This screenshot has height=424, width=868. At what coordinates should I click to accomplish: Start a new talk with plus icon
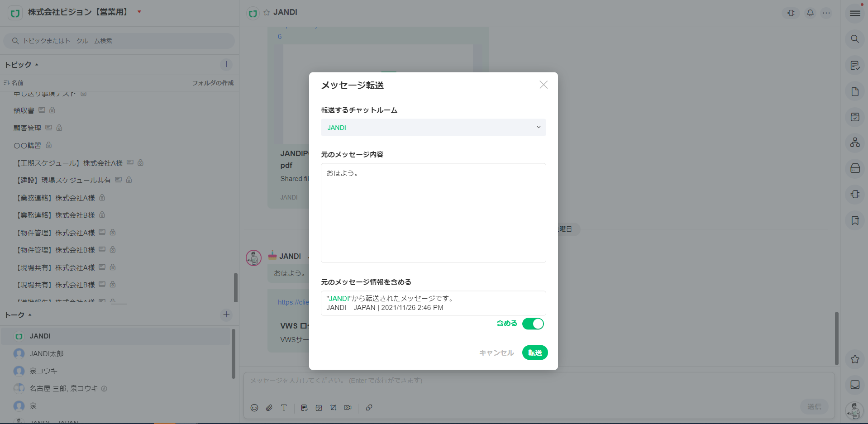click(226, 314)
